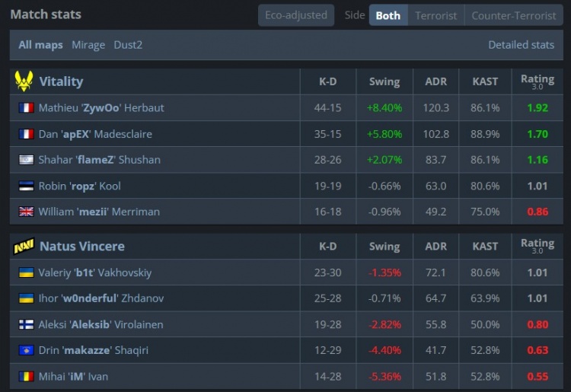Open Mathieu 'ZywOo' Herbaut's player page

(100, 108)
